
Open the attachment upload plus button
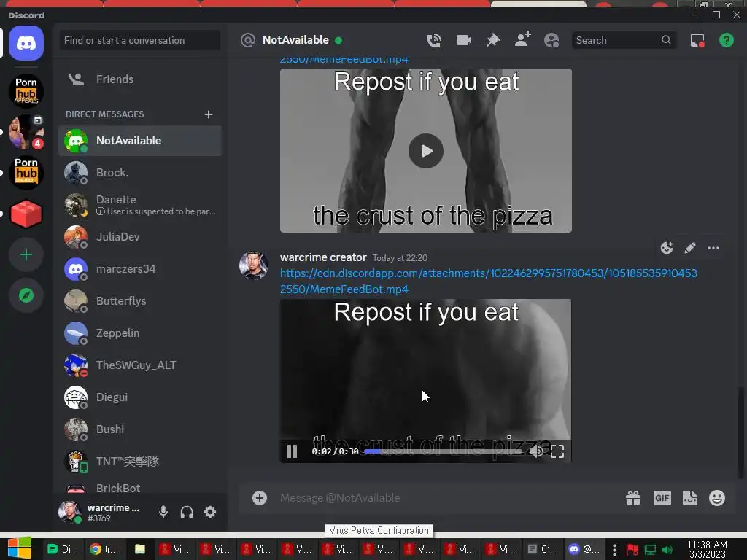point(260,498)
